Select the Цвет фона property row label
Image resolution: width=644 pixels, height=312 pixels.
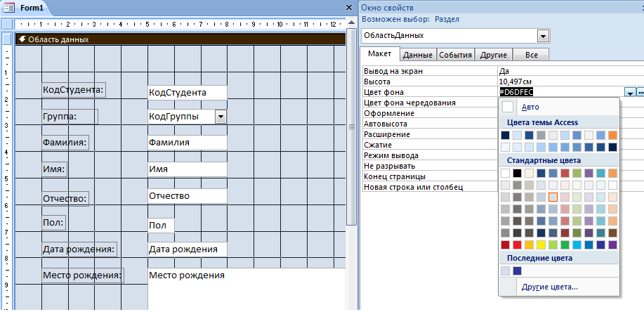430,93
